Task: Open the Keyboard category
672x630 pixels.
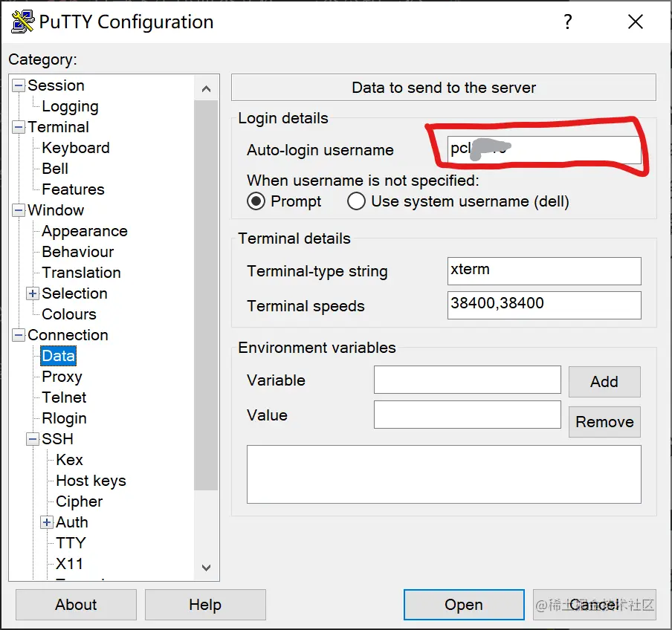Action: click(x=76, y=148)
